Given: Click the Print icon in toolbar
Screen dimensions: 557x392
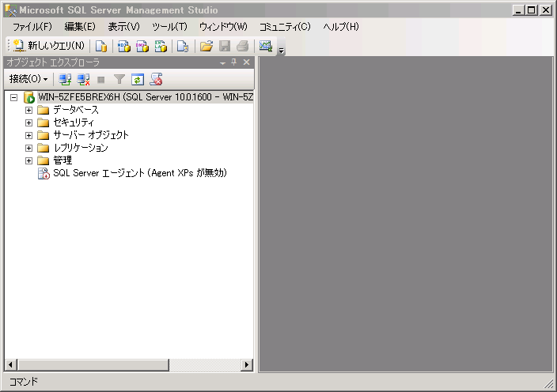Looking at the screenshot, I should coord(243,46).
